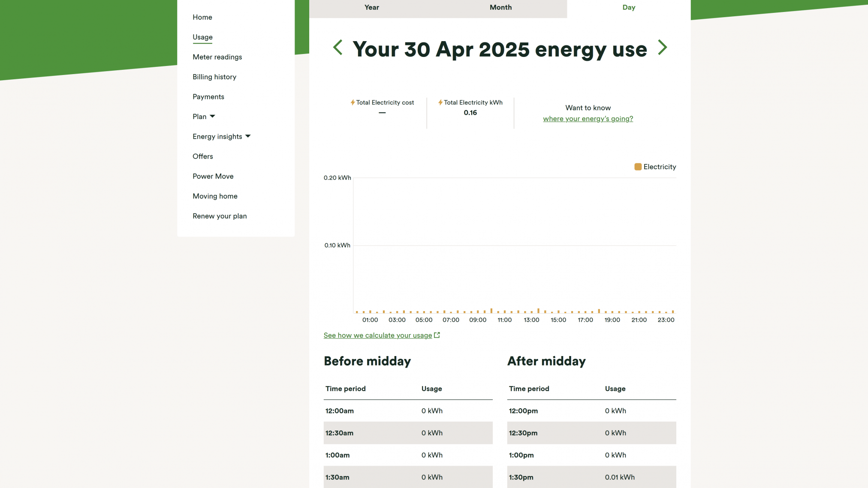Open 'where your energy's going?' link
868x488 pixels.
click(588, 119)
